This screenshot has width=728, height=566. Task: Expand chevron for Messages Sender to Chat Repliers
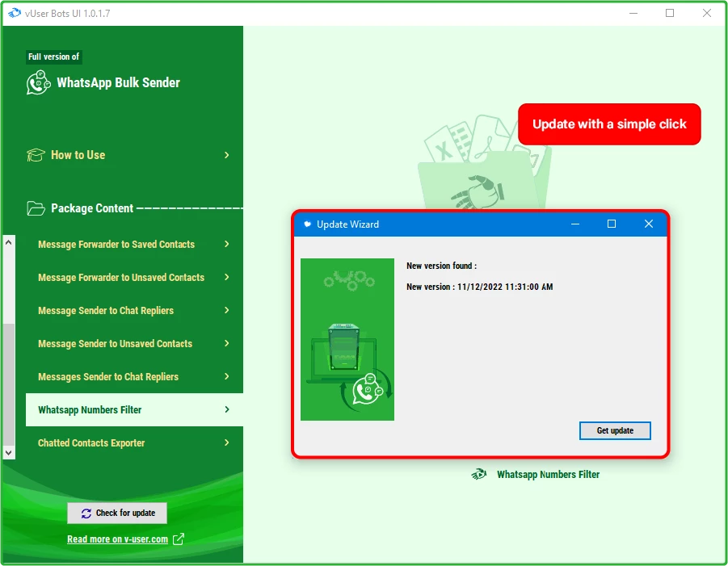click(x=226, y=376)
